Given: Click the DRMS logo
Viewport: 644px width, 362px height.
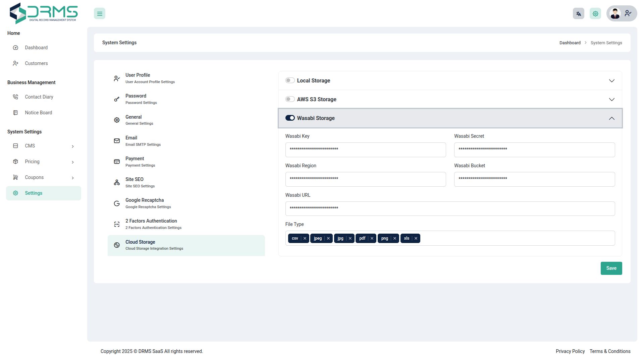Looking at the screenshot, I should [44, 13].
